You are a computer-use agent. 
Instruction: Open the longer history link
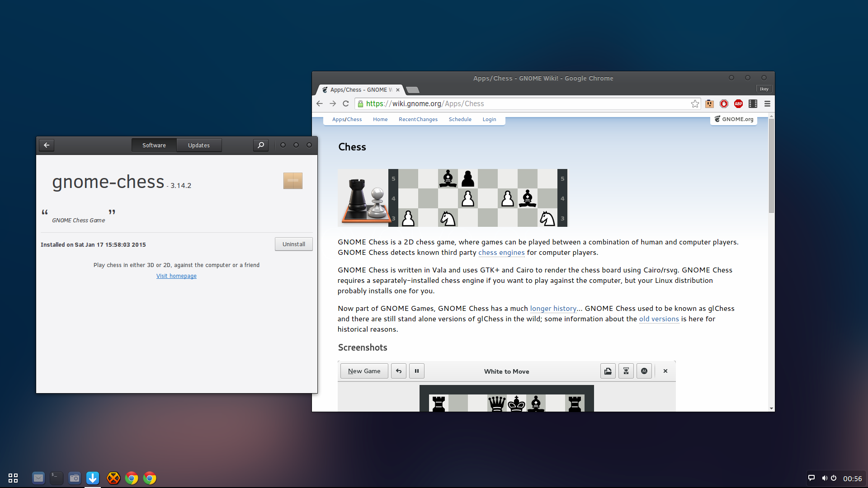pyautogui.click(x=553, y=309)
